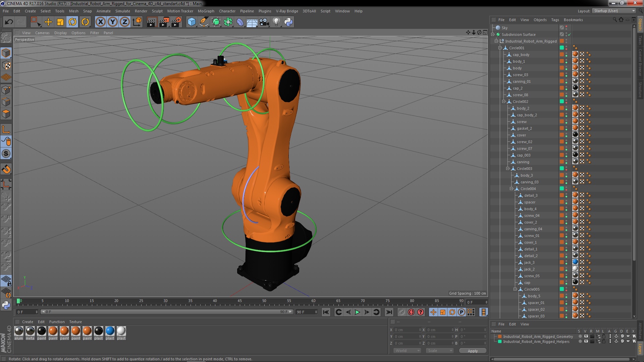Select the blue plast material swatch

(x=110, y=333)
